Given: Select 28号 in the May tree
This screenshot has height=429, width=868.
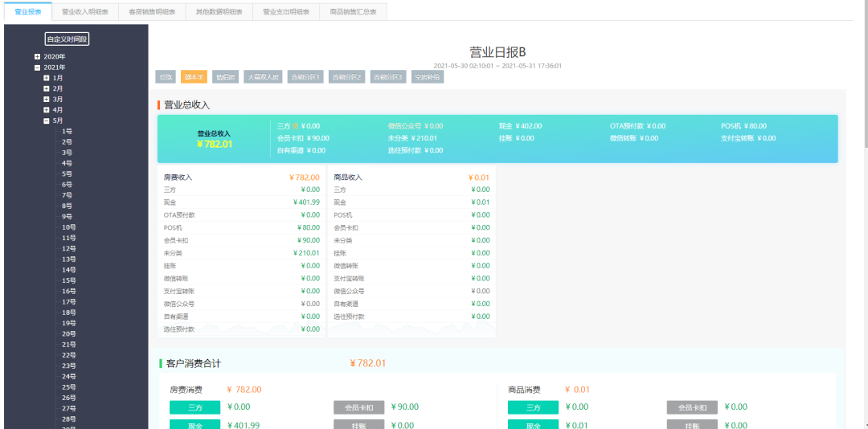Looking at the screenshot, I should [68, 419].
